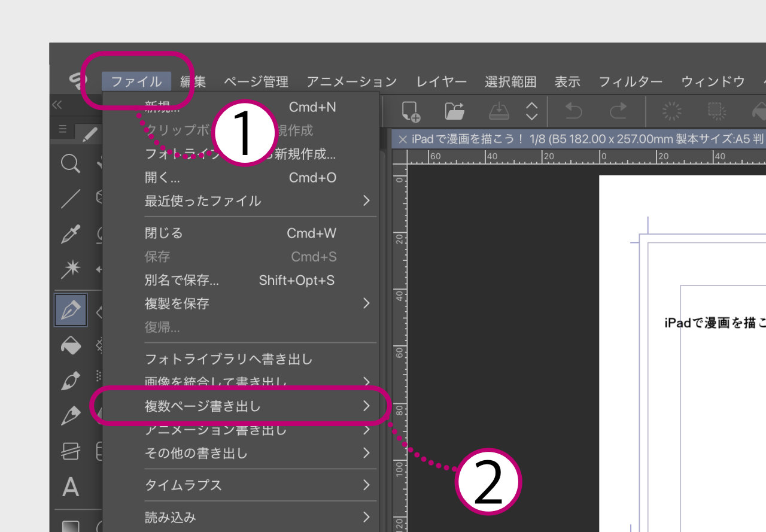Select the Auto Select wand tool
This screenshot has height=532, width=766.
click(x=71, y=270)
